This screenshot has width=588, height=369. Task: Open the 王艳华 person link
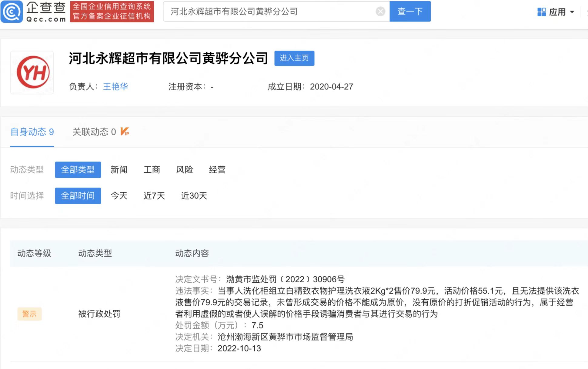115,87
